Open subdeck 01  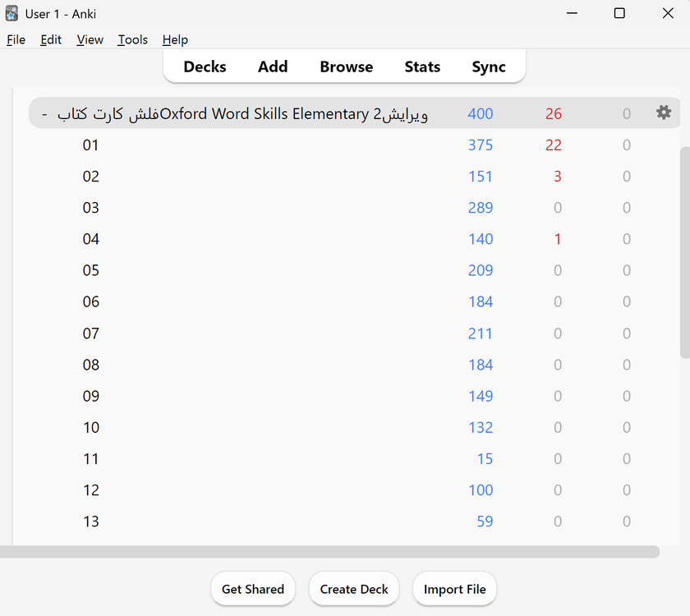90,145
